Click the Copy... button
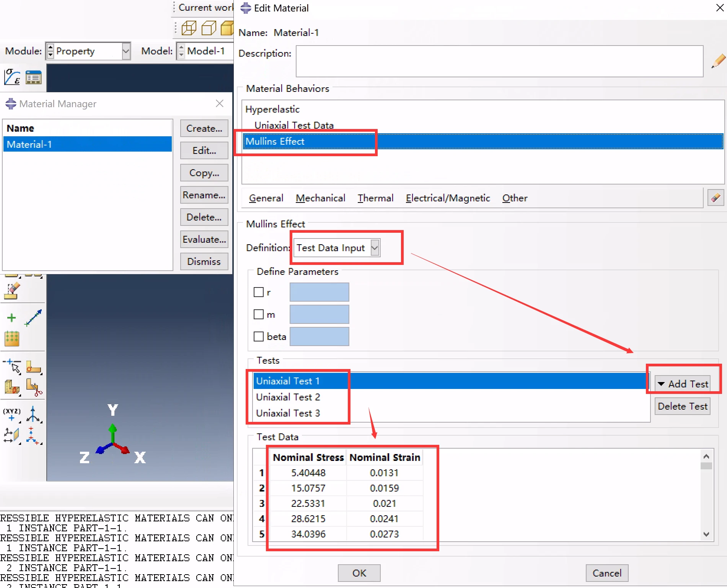The height and width of the screenshot is (588, 727). tap(204, 173)
